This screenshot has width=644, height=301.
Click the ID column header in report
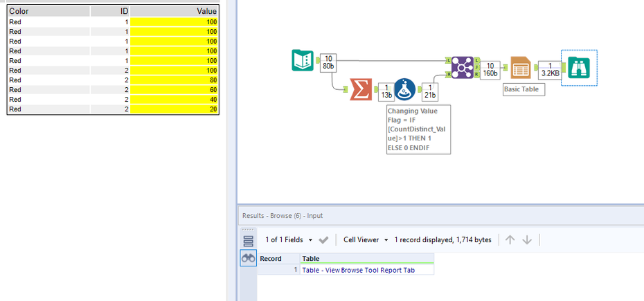[110, 12]
